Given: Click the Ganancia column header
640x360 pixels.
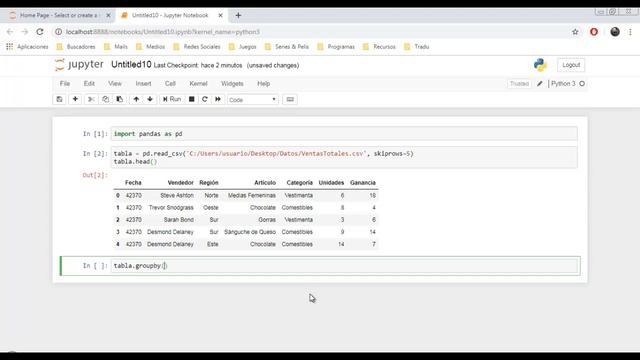Looking at the screenshot, I should click(x=362, y=183).
